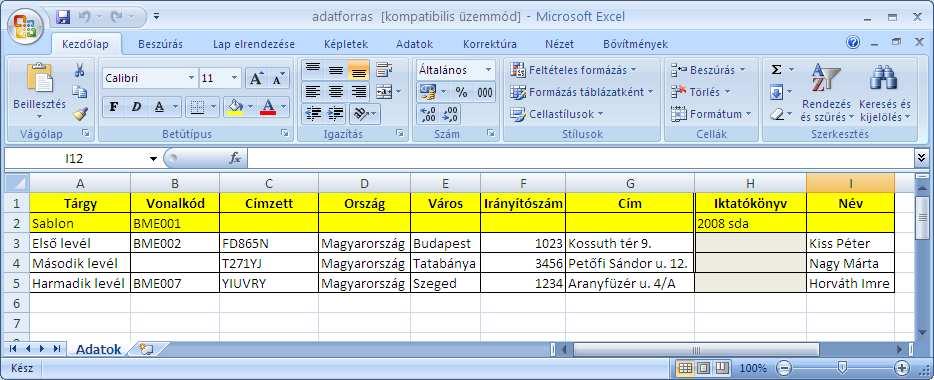Expand Cellastílusok gallery

pyautogui.click(x=558, y=114)
